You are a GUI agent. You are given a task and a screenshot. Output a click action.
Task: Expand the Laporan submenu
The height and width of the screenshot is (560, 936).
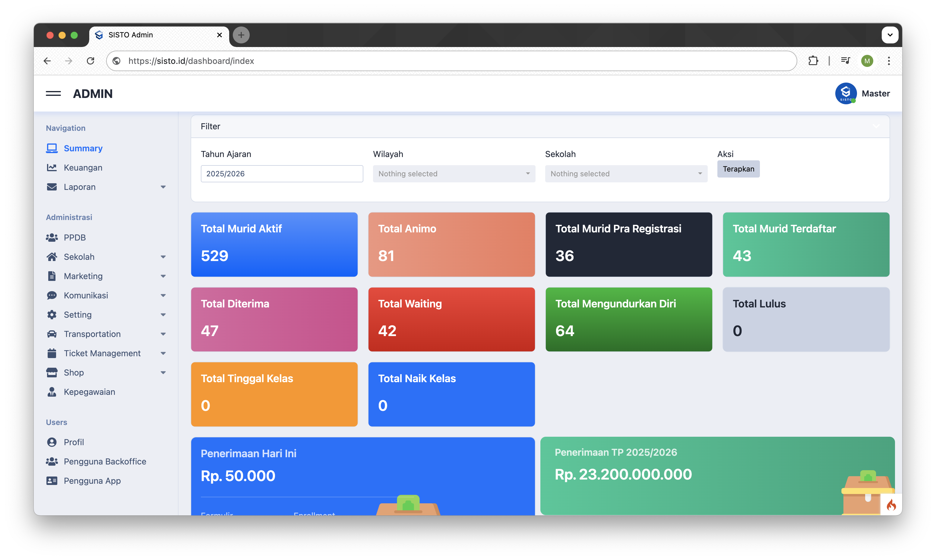coord(163,187)
